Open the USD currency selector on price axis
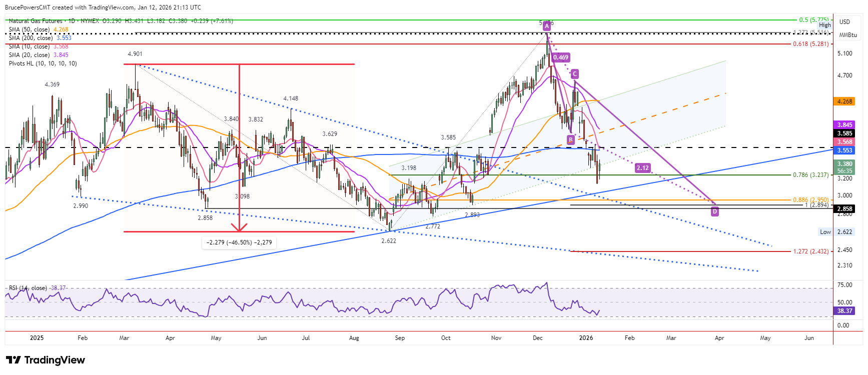Screen dimensions: 868x375 tap(844, 22)
